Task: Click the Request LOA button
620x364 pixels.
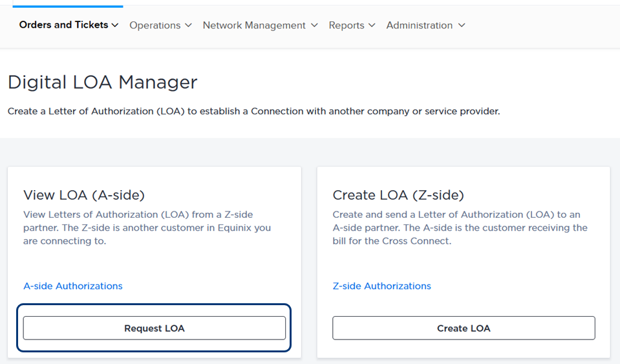Action: point(155,328)
